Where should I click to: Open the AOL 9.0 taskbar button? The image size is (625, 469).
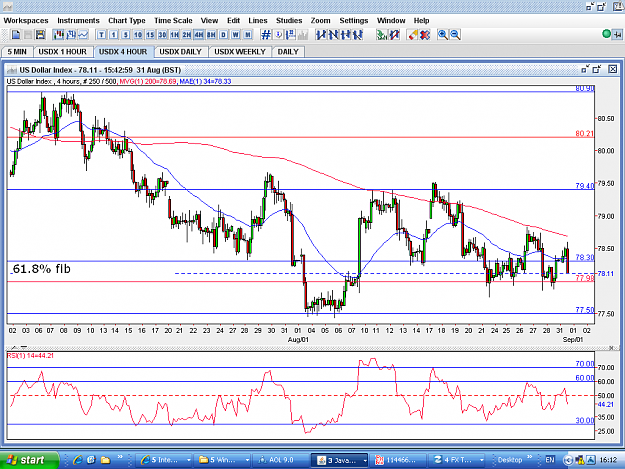281,460
